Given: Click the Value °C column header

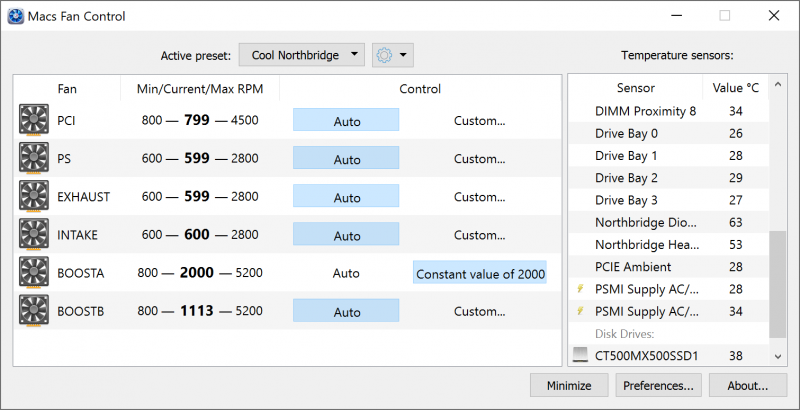Looking at the screenshot, I should point(735,88).
